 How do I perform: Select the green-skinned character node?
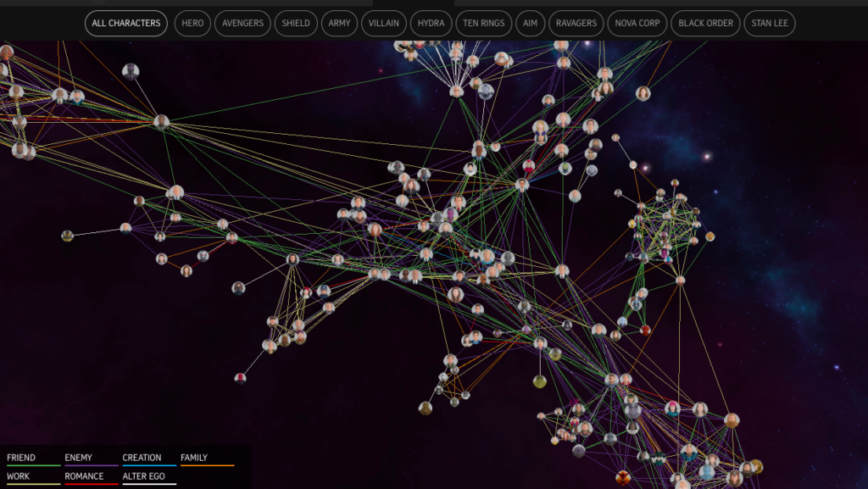click(564, 169)
